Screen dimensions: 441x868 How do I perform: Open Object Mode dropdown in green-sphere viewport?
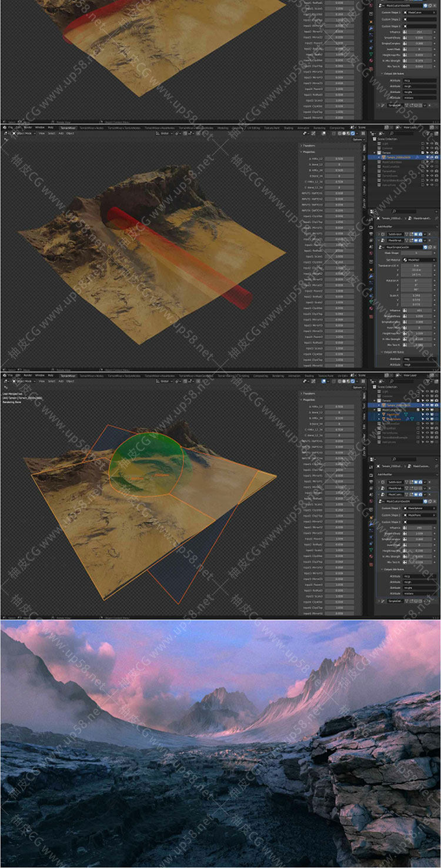click(x=24, y=381)
